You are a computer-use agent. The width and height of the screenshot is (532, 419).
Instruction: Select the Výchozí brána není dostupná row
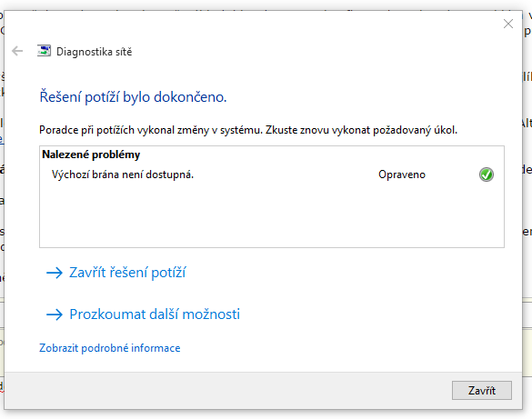(x=272, y=175)
